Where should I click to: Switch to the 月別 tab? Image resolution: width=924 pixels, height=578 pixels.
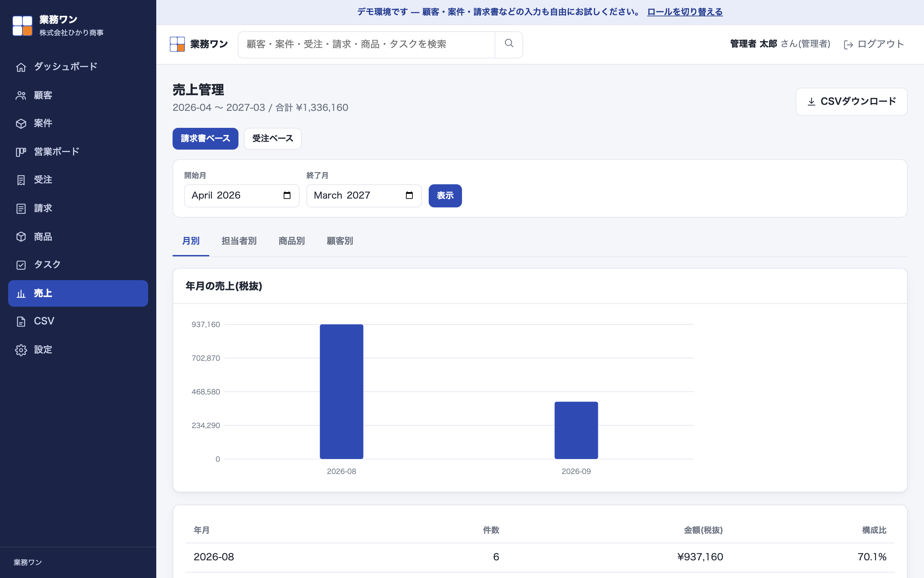pos(191,241)
